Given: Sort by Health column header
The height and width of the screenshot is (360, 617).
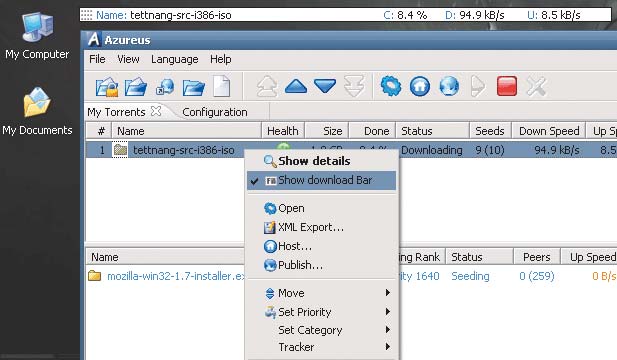Looking at the screenshot, I should [283, 131].
